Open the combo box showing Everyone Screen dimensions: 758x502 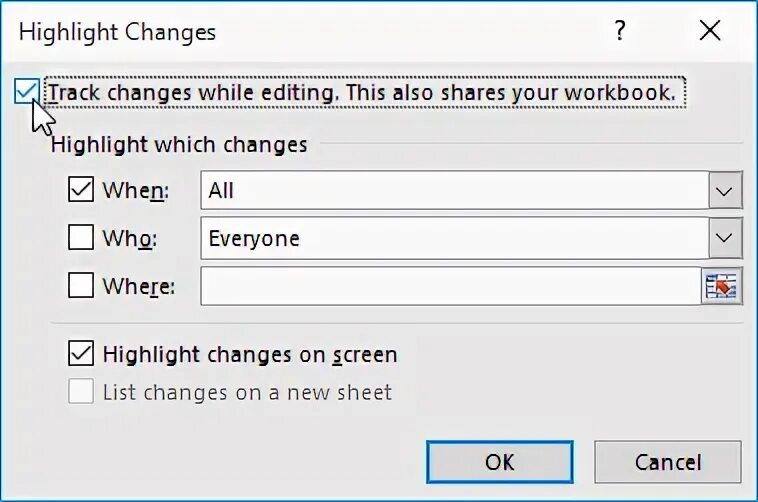471,237
